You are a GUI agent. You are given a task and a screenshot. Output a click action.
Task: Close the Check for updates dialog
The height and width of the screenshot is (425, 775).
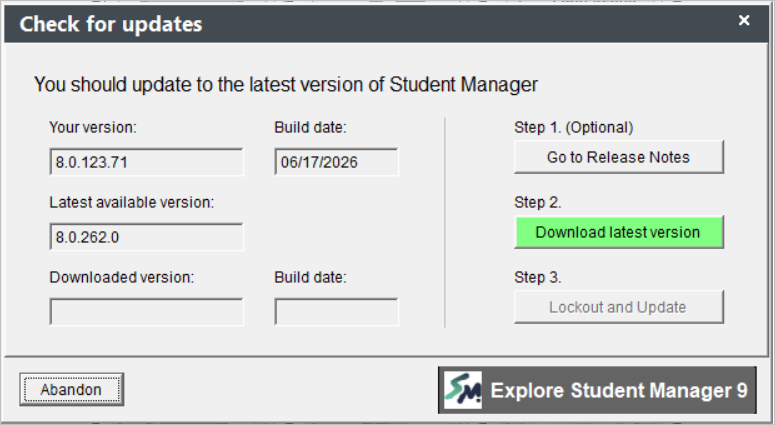[744, 20]
